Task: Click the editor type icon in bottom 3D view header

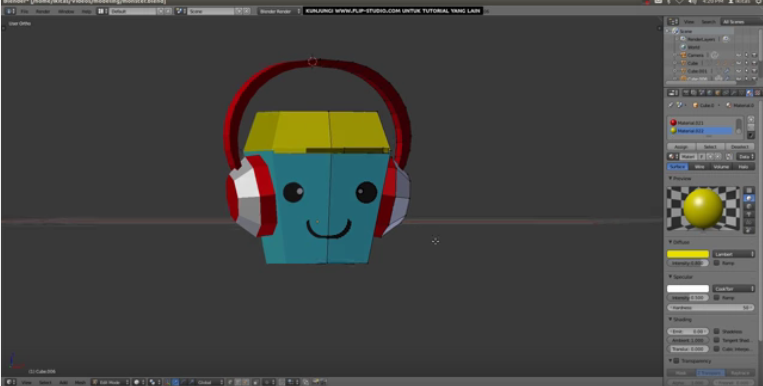Action: [x=10, y=382]
